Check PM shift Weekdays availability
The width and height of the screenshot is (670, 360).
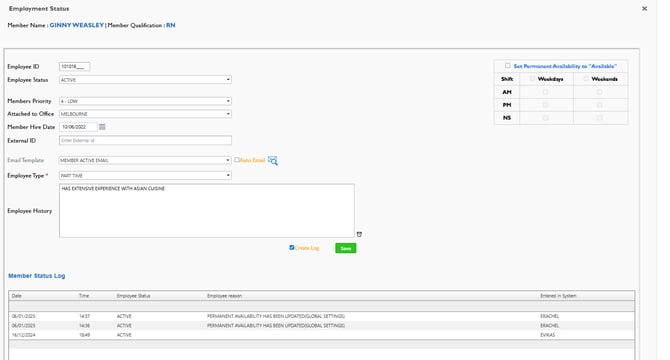point(545,105)
